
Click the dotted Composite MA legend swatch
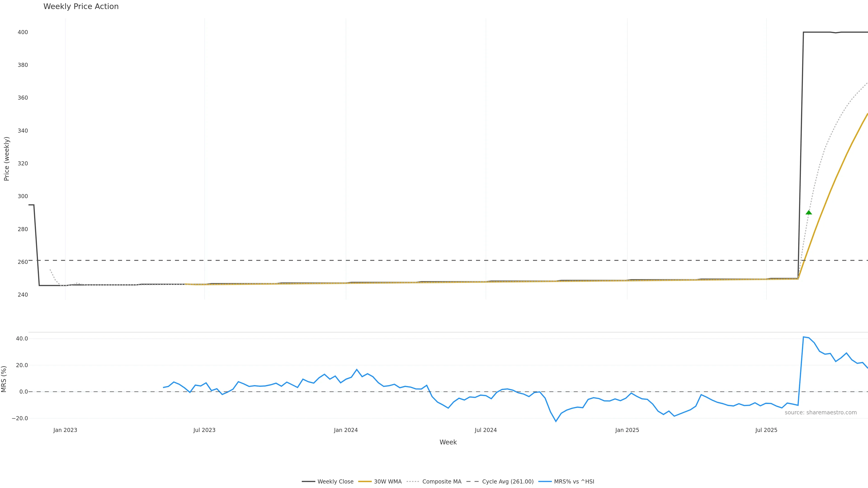(413, 482)
